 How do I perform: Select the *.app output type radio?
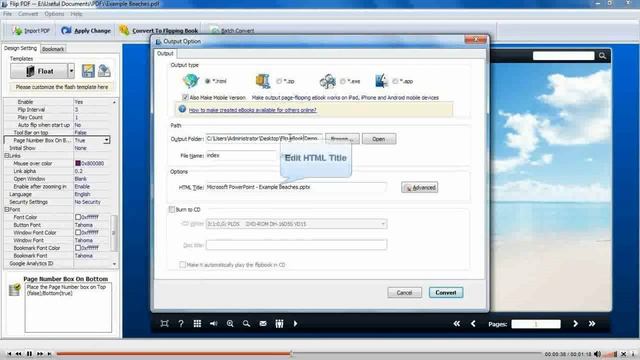[x=395, y=81]
